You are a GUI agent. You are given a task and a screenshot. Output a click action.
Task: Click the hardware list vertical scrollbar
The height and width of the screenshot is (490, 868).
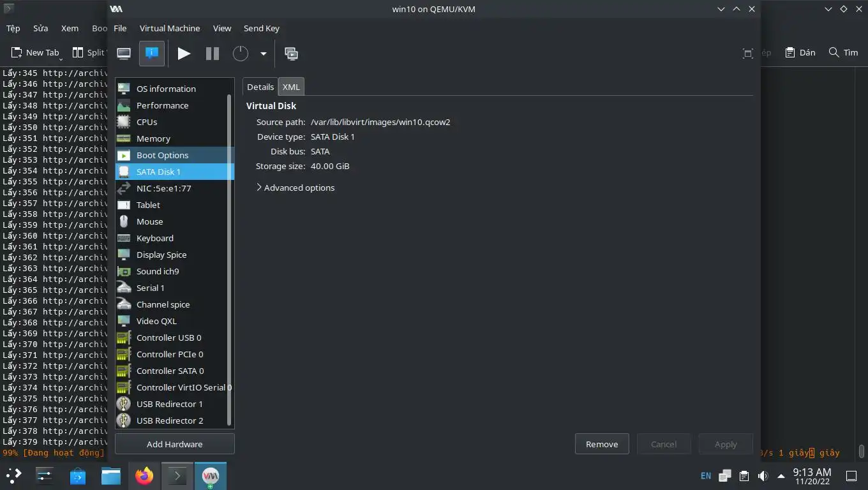pos(229,258)
